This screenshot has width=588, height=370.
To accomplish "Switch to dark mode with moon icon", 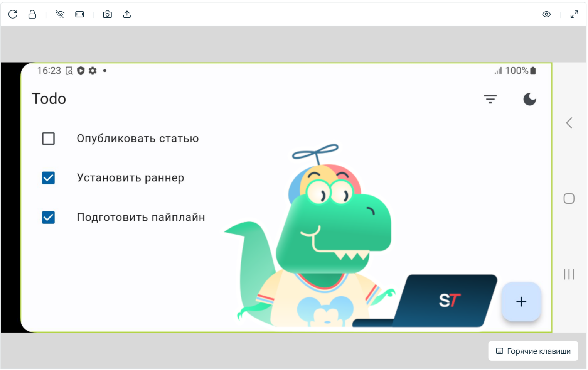I will pos(529,99).
